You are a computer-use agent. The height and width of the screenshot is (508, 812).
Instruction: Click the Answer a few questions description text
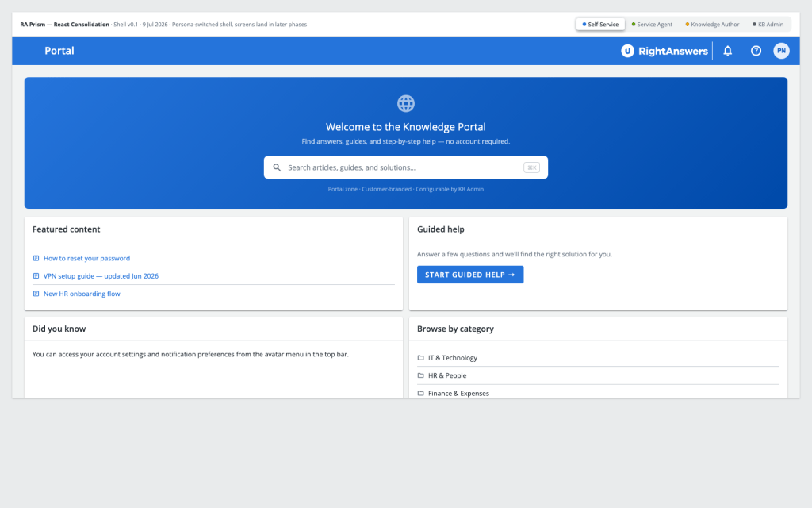[514, 254]
